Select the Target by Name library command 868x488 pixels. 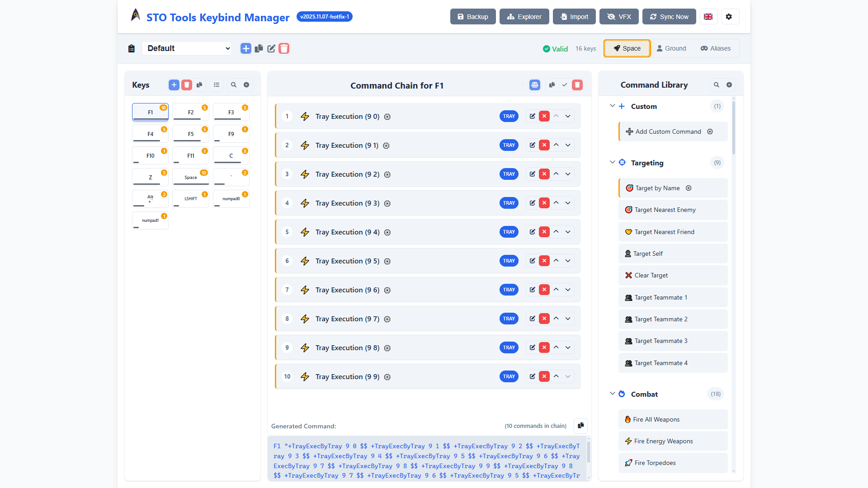[657, 188]
